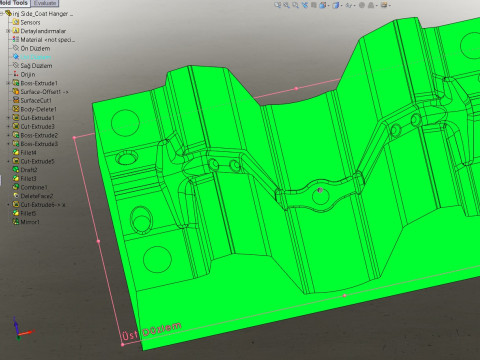Open the Hide/Show Items dropdown arrow
Viewport: 480px width, 360px height.
pyautogui.click(x=354, y=5)
